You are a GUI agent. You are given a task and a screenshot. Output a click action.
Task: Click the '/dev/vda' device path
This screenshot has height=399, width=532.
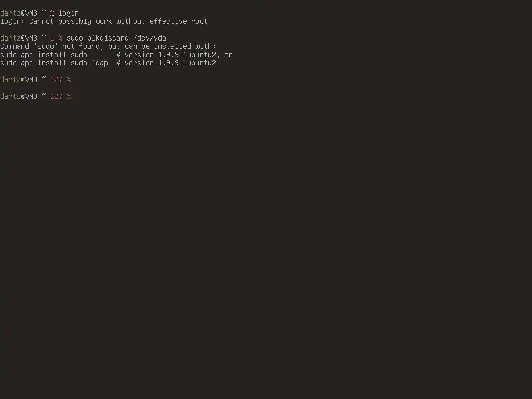(x=150, y=38)
